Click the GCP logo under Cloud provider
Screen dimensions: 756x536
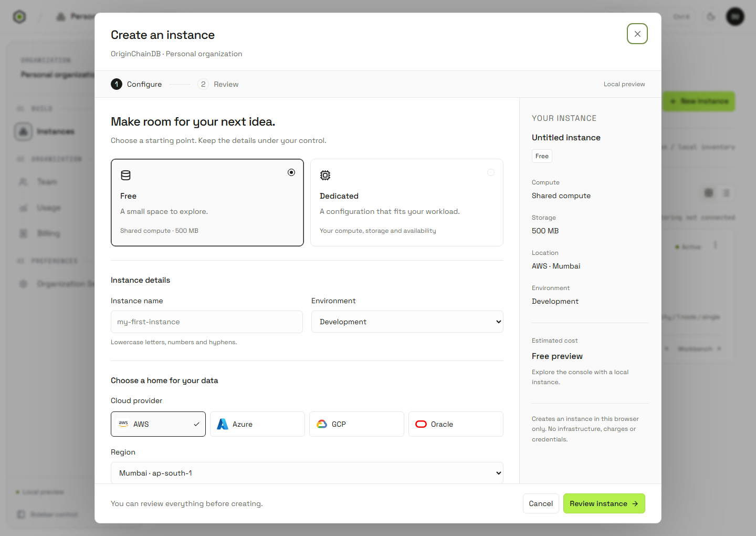coord(322,424)
